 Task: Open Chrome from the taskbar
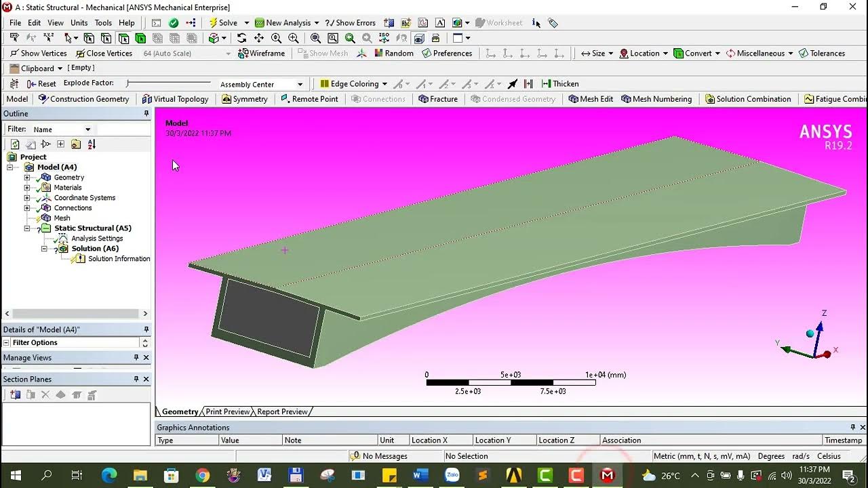[x=202, y=475]
